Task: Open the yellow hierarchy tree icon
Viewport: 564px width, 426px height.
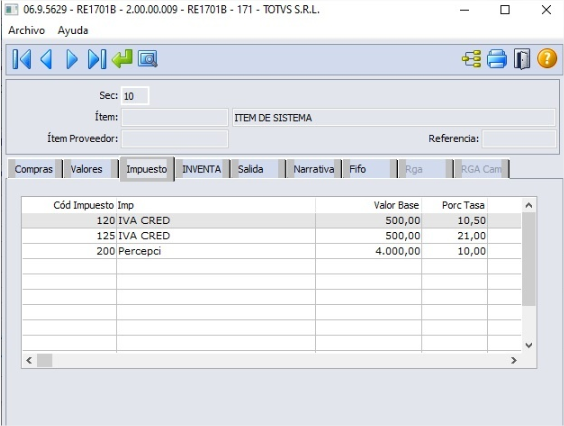Action: coord(472,59)
